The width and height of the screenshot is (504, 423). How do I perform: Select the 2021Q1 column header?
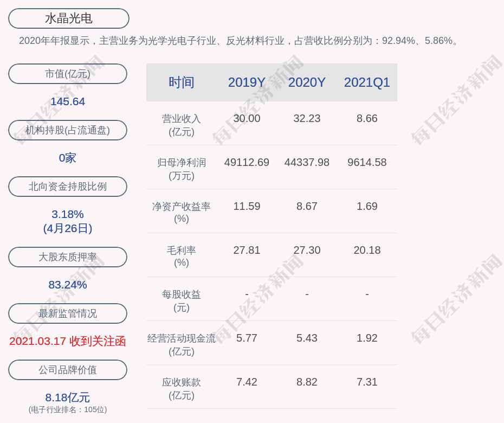[367, 82]
